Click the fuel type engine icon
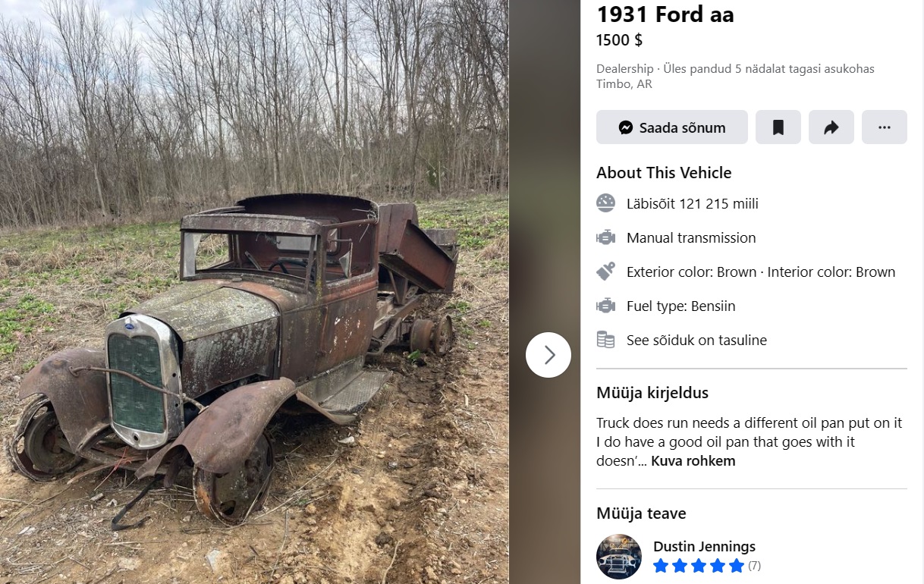Screen dimensions: 924x584 pos(605,306)
